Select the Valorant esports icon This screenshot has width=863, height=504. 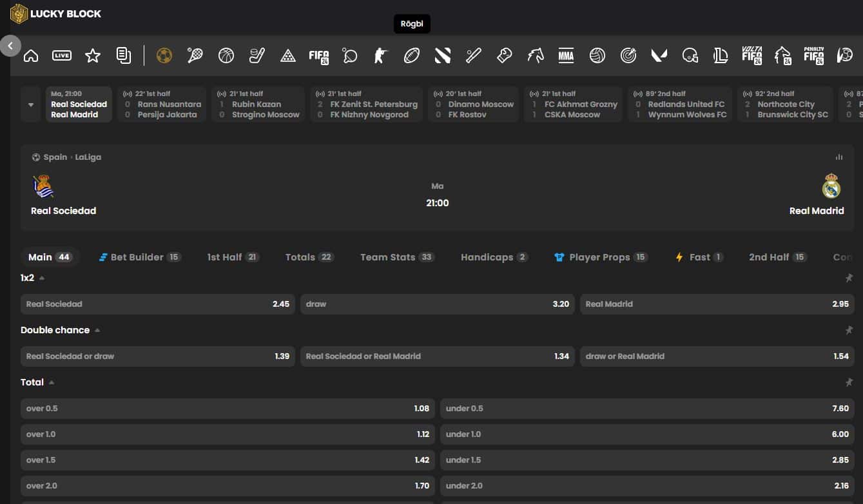point(659,55)
